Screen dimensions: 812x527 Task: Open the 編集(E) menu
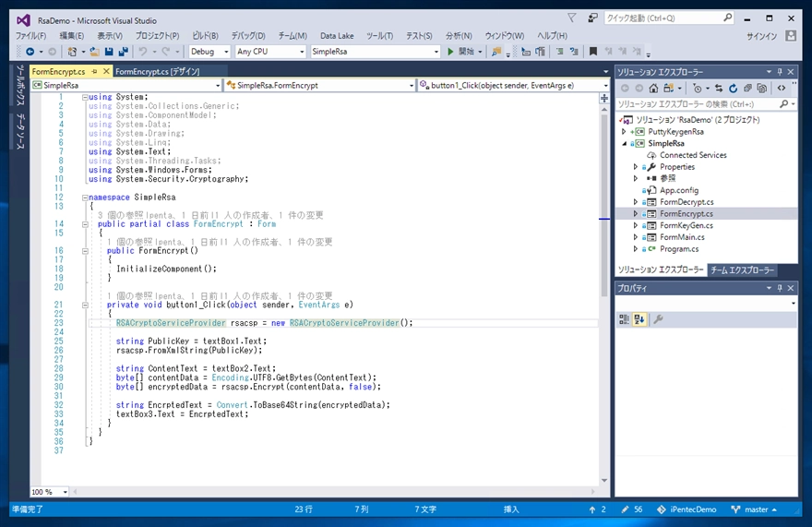tap(71, 36)
